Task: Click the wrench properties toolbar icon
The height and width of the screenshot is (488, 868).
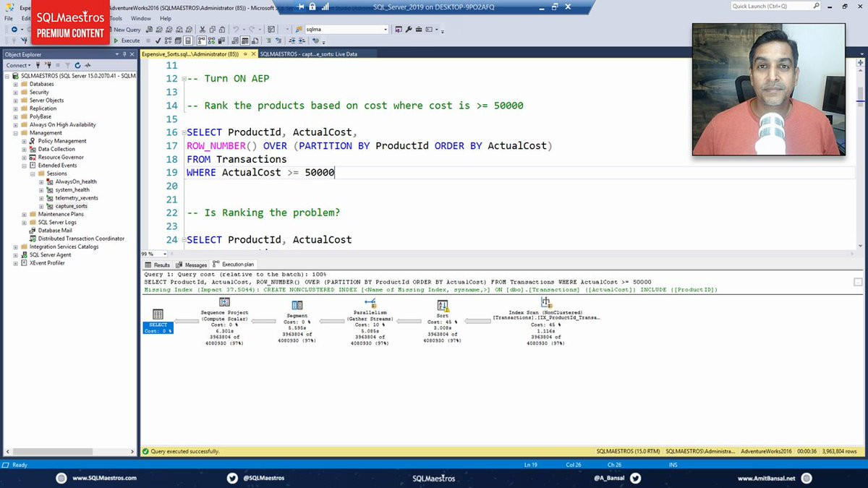Action: coord(408,30)
